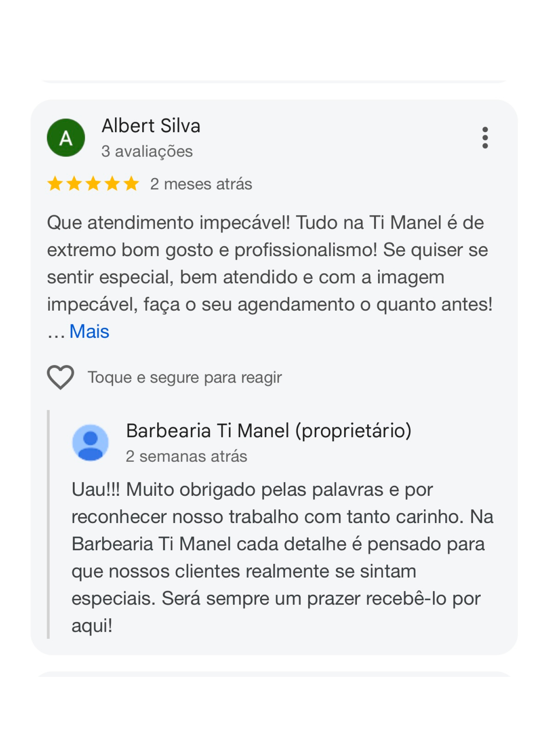Image resolution: width=552 pixels, height=756 pixels.
Task: Click the "3 avaliações" review count
Action: click(x=147, y=152)
